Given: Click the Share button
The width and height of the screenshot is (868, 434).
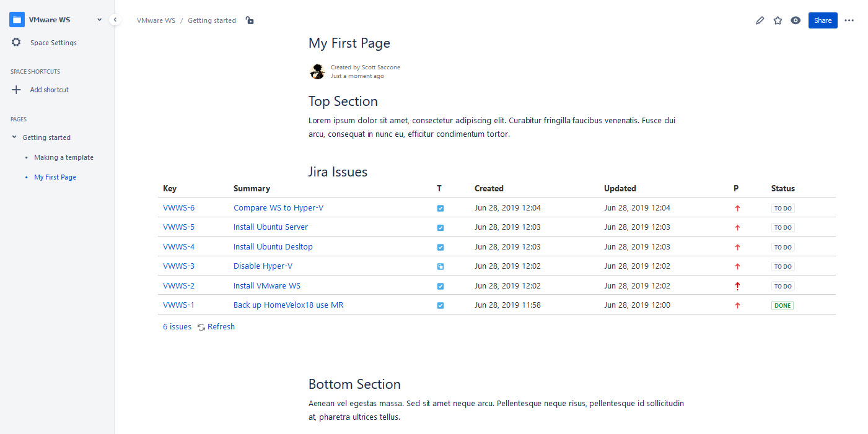Looking at the screenshot, I should 822,20.
